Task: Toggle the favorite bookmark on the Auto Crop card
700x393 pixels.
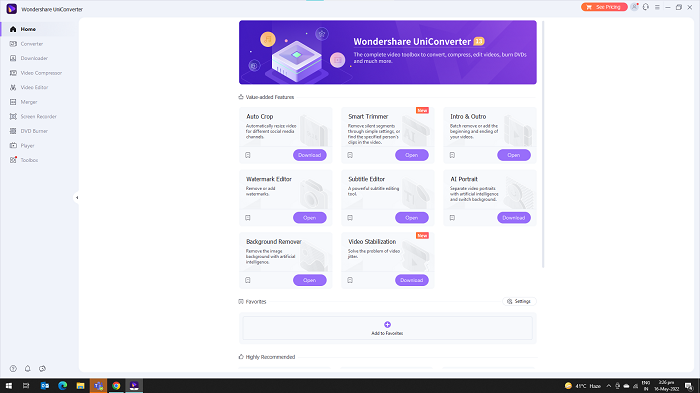Action: [x=248, y=155]
